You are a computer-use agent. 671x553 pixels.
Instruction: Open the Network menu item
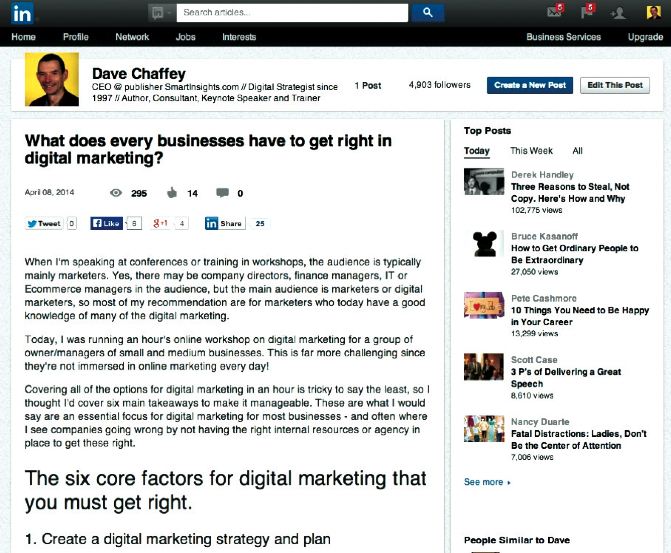click(132, 37)
